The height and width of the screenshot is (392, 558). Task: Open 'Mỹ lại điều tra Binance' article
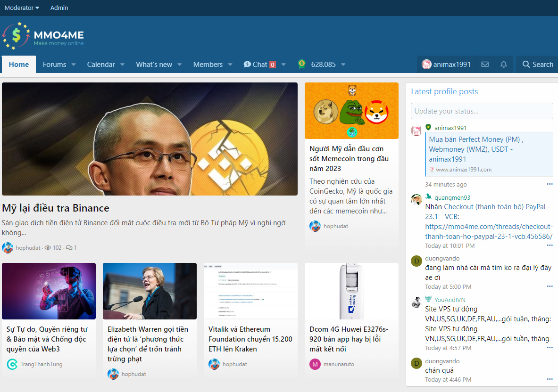tap(56, 208)
